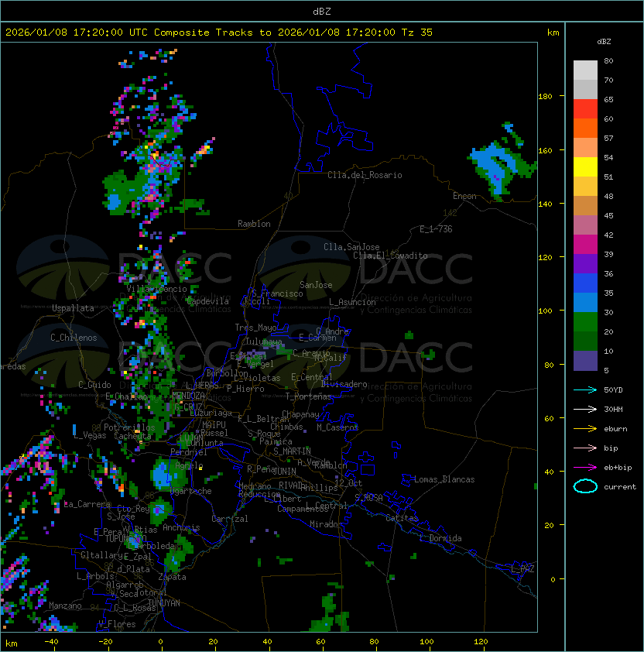Click the 'Catitas' label
Screen dimensions: 644x652
coord(402,518)
